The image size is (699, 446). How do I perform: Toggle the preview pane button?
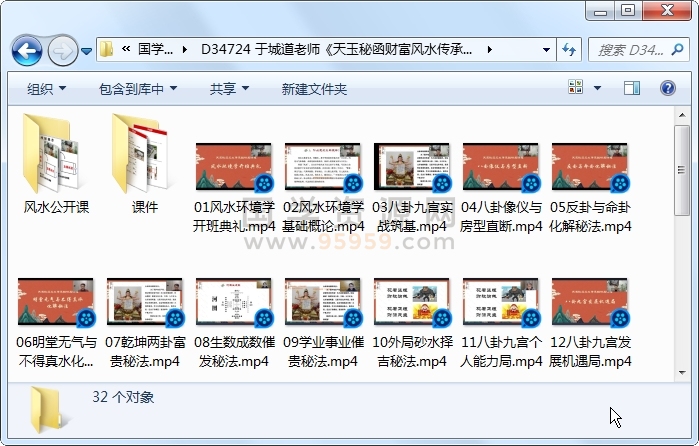[x=632, y=88]
